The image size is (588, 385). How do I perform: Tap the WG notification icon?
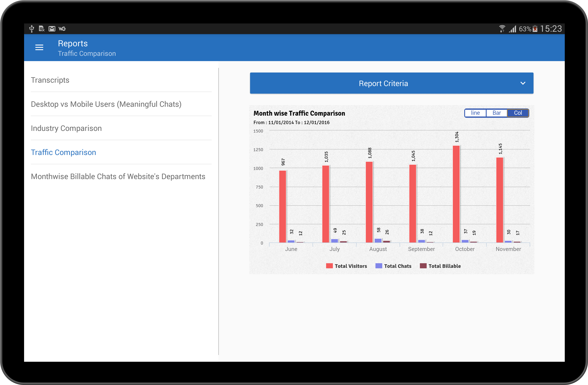tap(62, 29)
